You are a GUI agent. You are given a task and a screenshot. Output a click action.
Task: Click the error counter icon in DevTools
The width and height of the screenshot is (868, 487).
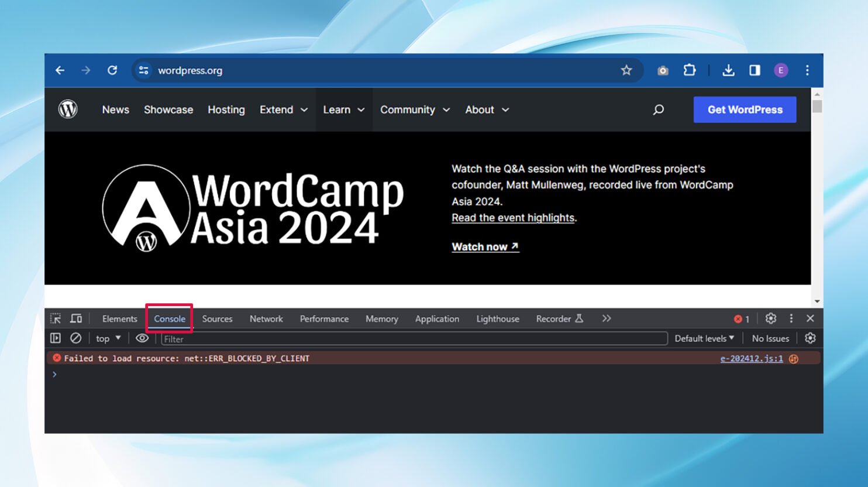coord(739,318)
